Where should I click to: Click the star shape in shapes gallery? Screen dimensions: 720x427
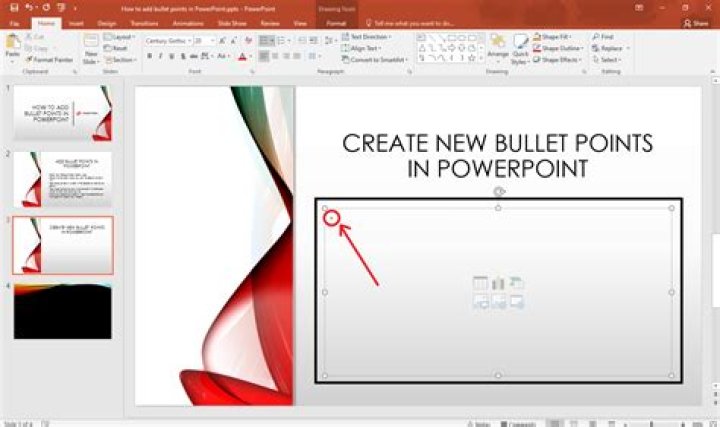click(x=472, y=58)
